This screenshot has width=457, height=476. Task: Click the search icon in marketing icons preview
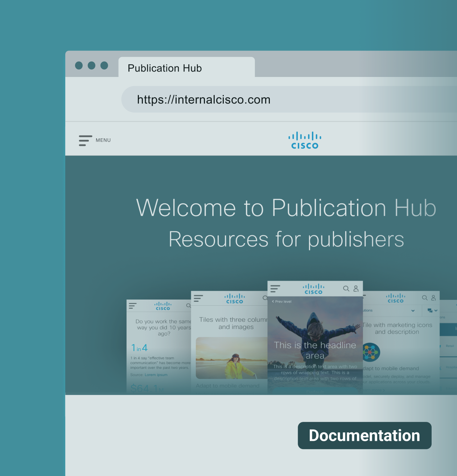click(x=424, y=298)
